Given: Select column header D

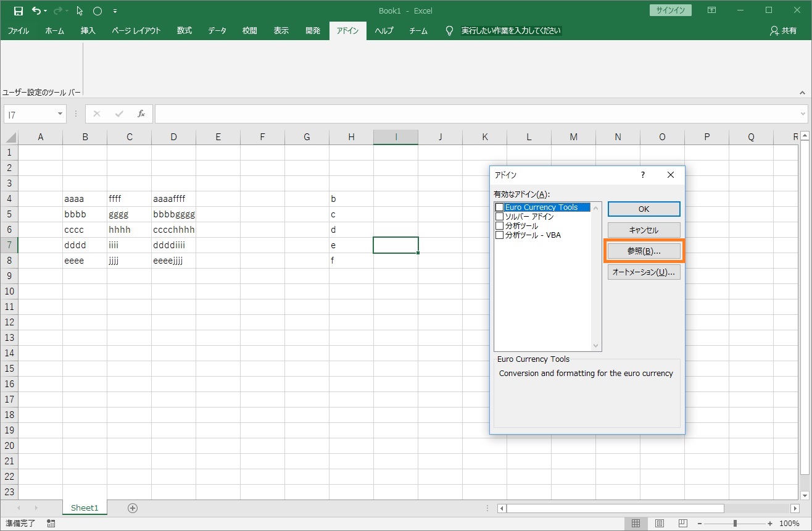Looking at the screenshot, I should pos(174,137).
